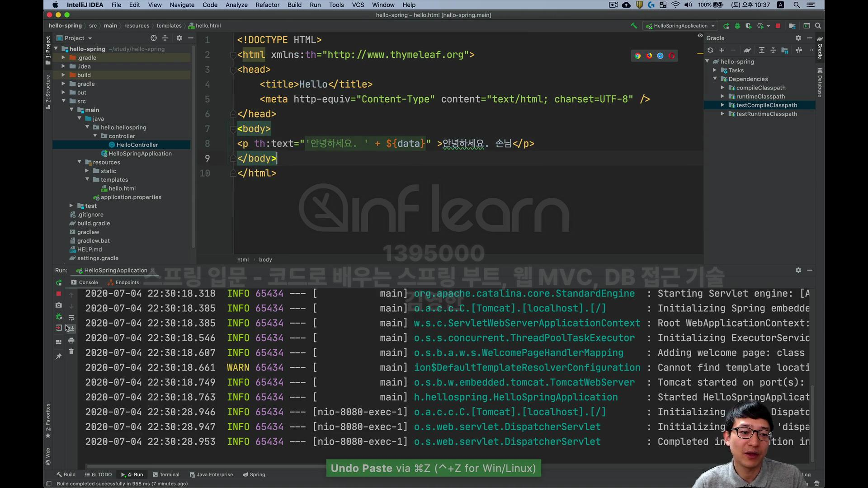
Task: Rerun HelloSpringApplication from the top toolbar
Action: [726, 26]
